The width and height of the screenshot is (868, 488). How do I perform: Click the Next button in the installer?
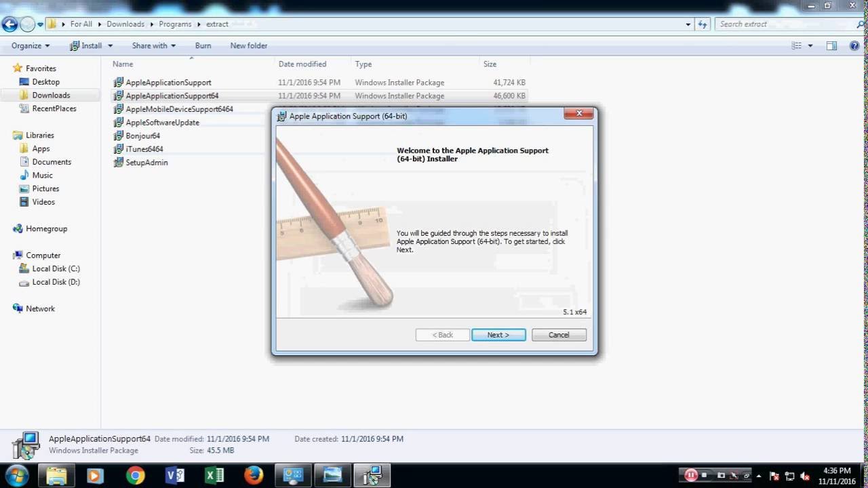click(498, 335)
